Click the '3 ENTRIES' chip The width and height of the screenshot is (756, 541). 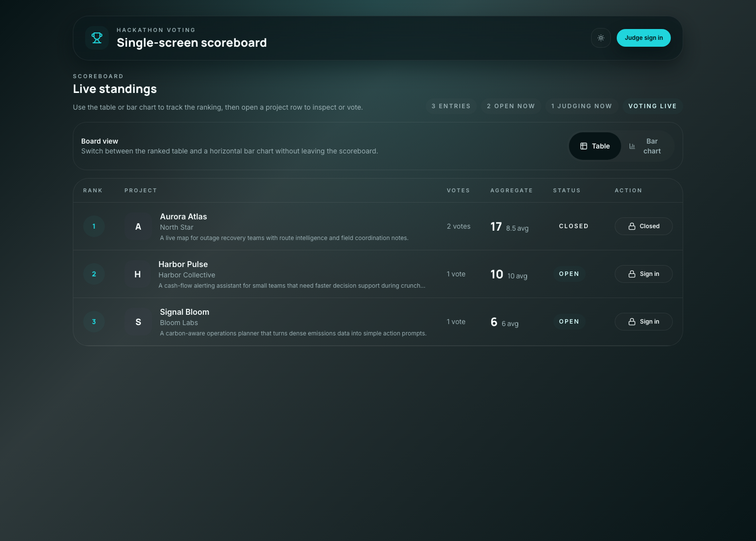451,106
